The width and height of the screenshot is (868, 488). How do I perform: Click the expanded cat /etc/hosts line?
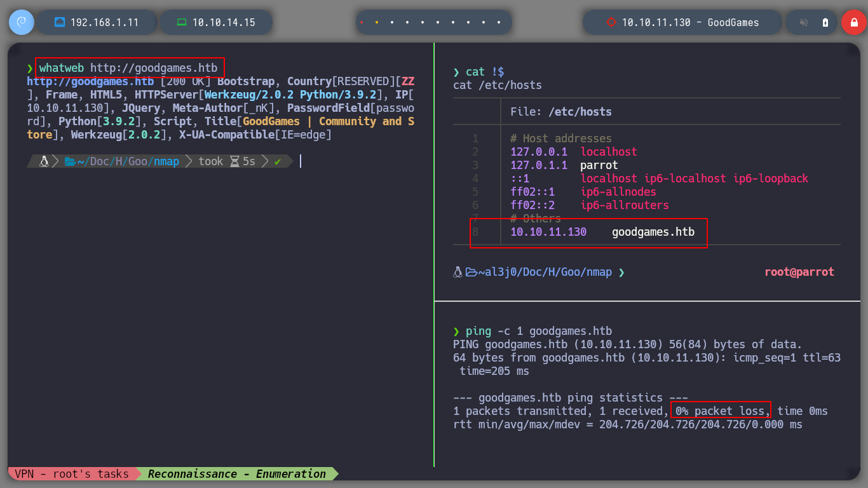tap(498, 85)
